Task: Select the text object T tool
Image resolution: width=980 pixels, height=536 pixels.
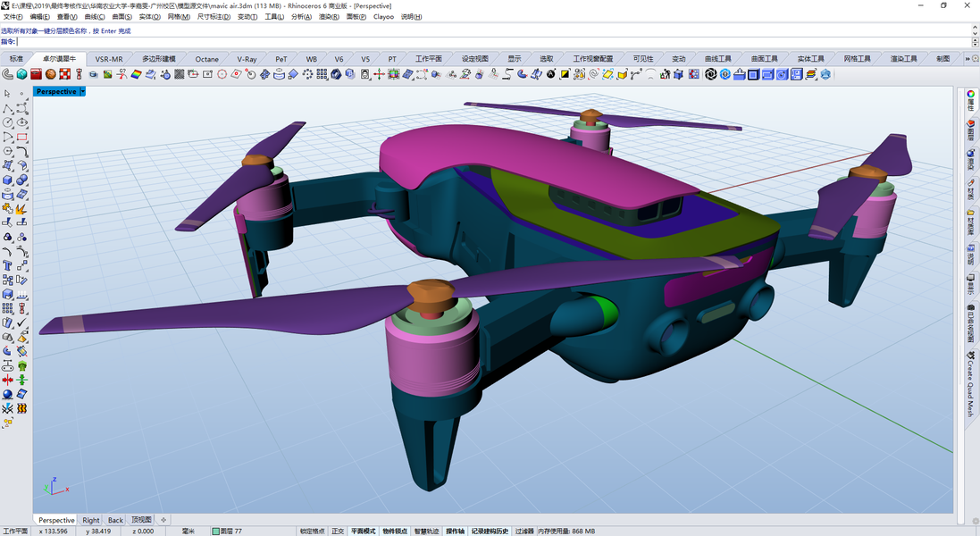Action: coord(7,265)
